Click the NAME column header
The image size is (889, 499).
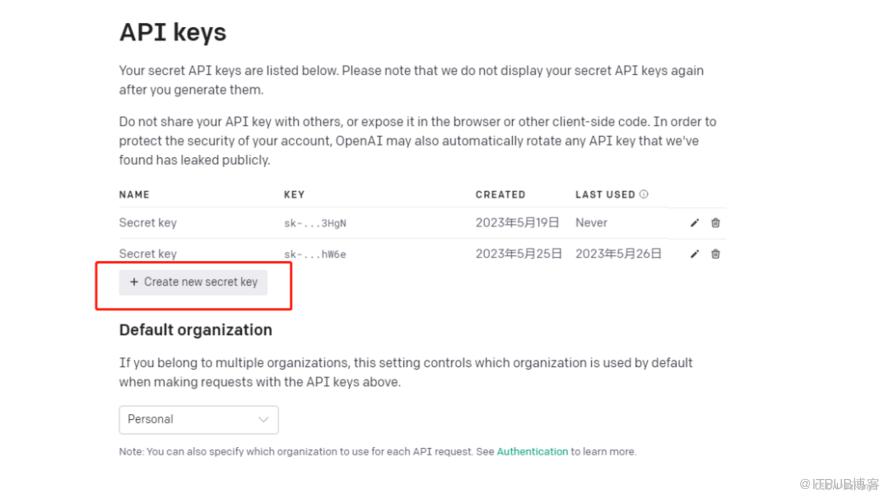[x=134, y=194]
